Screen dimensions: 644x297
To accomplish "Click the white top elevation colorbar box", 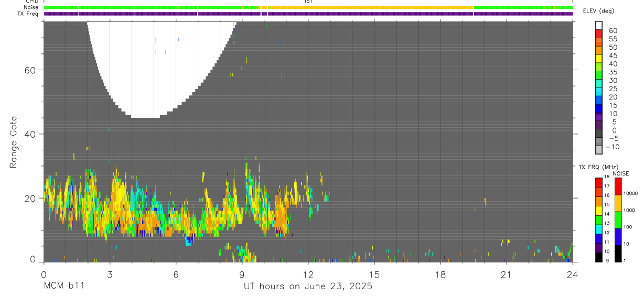I will 598,26.
